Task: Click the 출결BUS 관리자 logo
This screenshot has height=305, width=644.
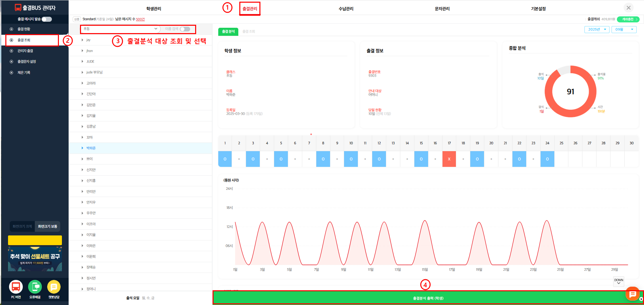Action: click(35, 8)
